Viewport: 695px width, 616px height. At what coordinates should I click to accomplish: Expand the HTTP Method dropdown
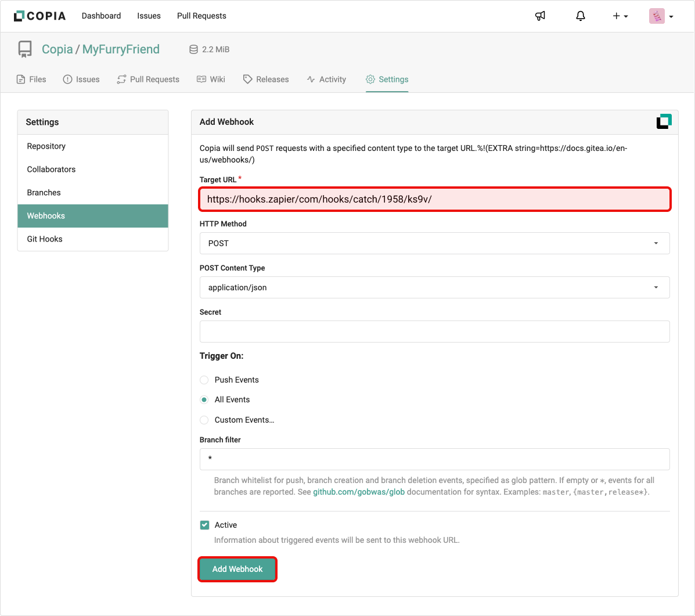[x=434, y=243]
